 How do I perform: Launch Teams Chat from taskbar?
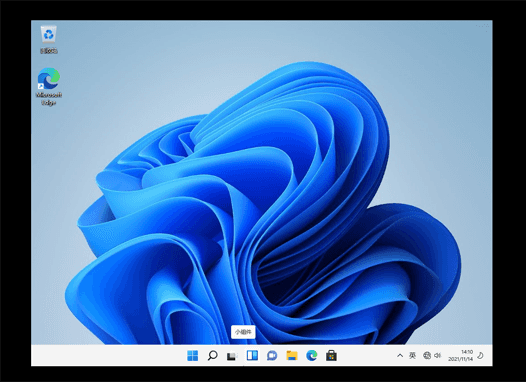pos(272,356)
